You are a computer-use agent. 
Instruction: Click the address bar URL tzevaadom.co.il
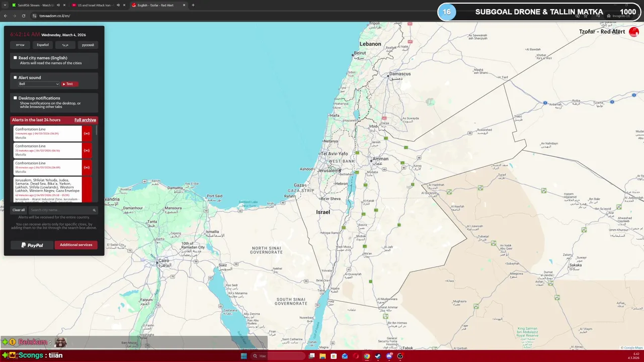tap(54, 16)
